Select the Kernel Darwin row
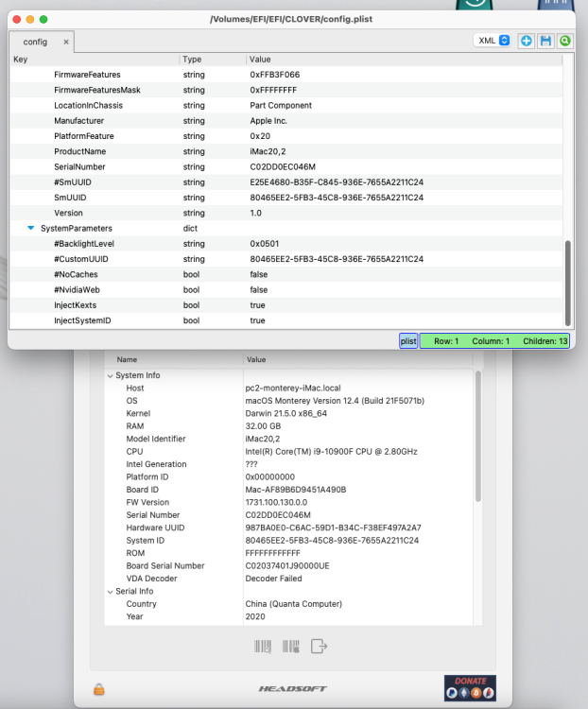Image resolution: width=588 pixels, height=709 pixels. pyautogui.click(x=289, y=413)
